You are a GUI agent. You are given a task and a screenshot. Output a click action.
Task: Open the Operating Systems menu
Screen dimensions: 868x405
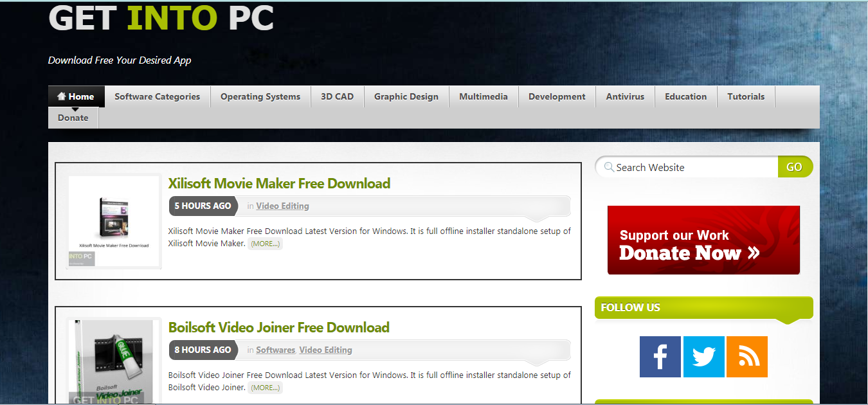coord(260,96)
